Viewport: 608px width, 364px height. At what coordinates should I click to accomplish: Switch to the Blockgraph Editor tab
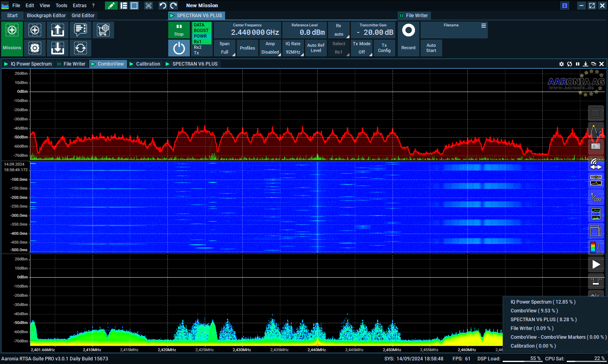coord(46,16)
